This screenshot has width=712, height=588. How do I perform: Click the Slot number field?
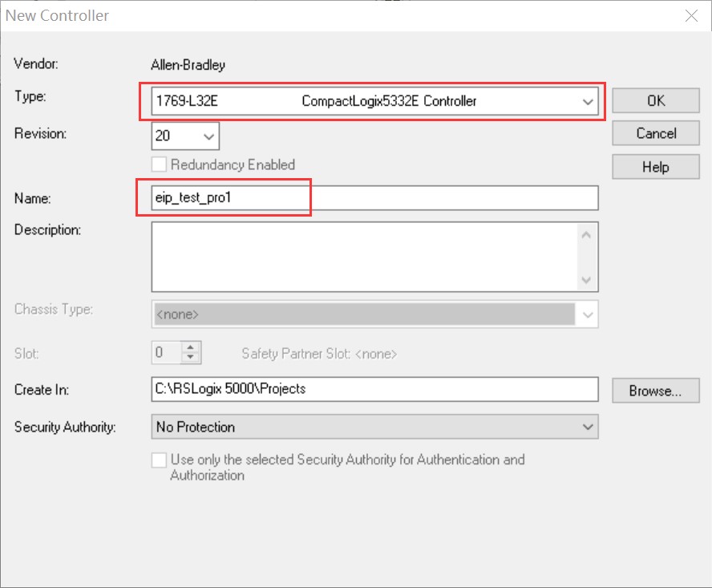pyautogui.click(x=166, y=353)
